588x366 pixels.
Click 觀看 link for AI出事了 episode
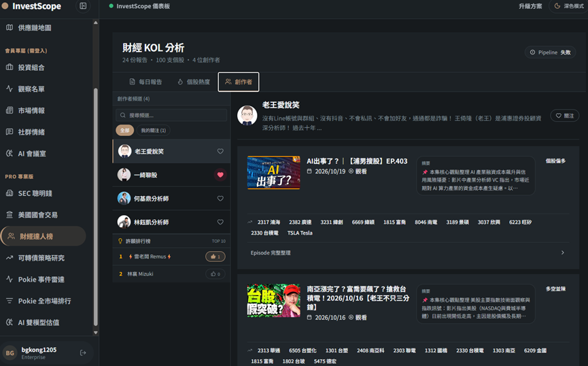click(358, 171)
